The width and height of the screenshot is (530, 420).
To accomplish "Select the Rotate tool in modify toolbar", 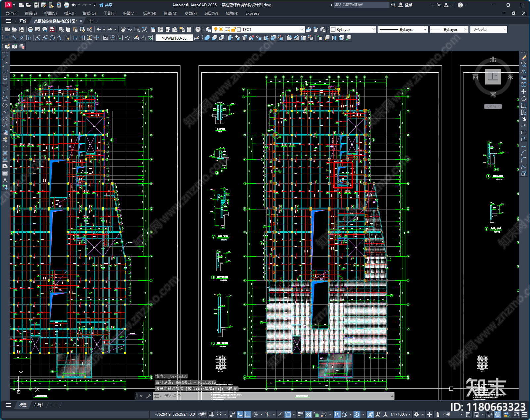I will (x=524, y=99).
